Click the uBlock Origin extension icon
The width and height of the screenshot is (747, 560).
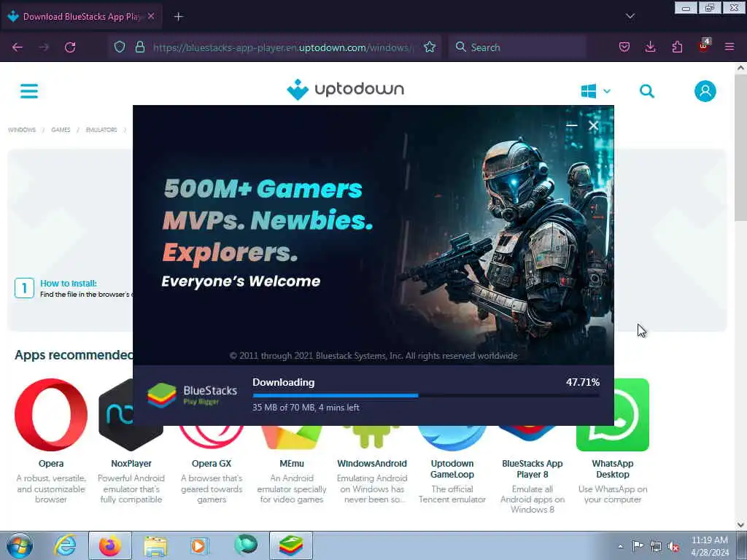pyautogui.click(x=704, y=46)
